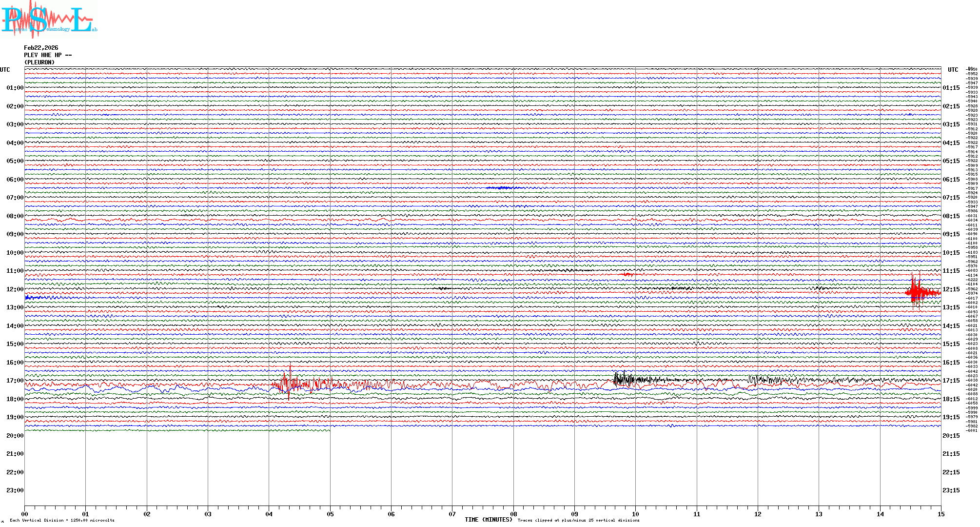This screenshot has width=980, height=527.
Task: Click the red seismic burst on 17:15 trace
Action: tap(289, 385)
